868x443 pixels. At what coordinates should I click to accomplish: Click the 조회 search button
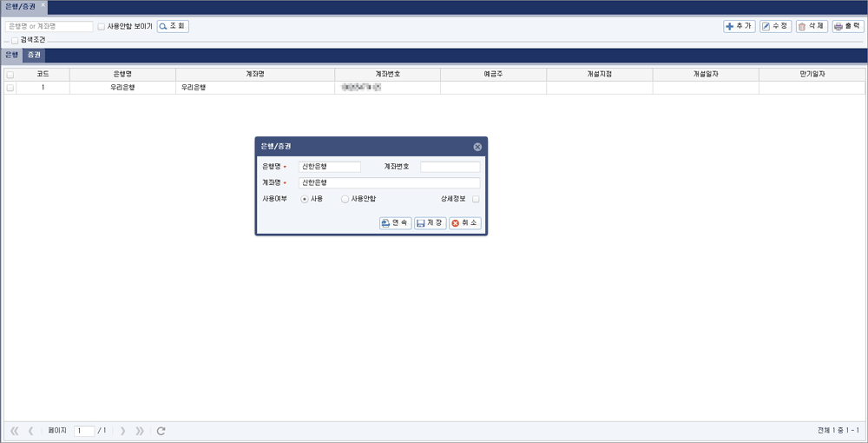173,26
